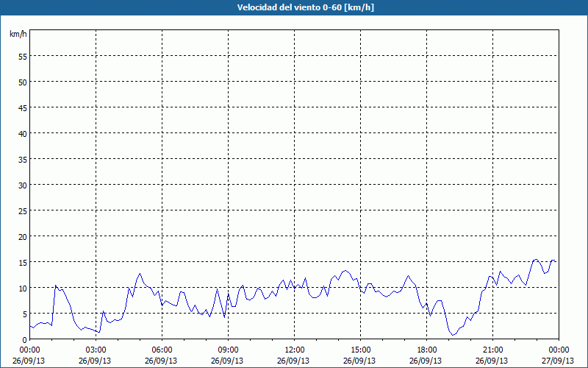
Task: Select the 50 value on the y-axis
Action: [23, 82]
